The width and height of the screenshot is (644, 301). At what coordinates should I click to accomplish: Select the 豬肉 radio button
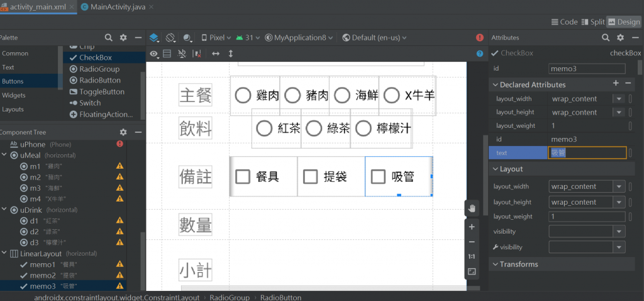tap(304, 95)
